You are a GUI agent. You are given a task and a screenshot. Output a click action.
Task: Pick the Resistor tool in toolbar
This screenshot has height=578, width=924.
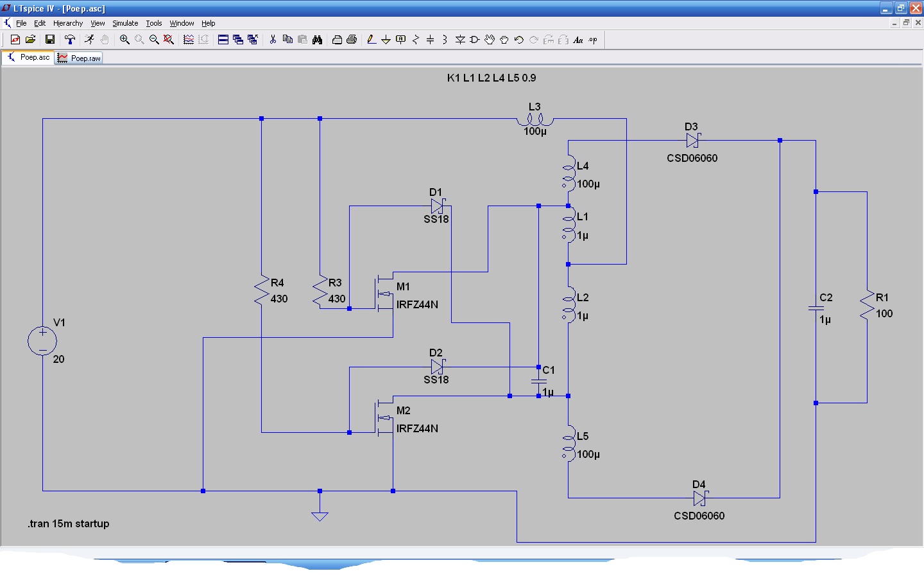[416, 40]
